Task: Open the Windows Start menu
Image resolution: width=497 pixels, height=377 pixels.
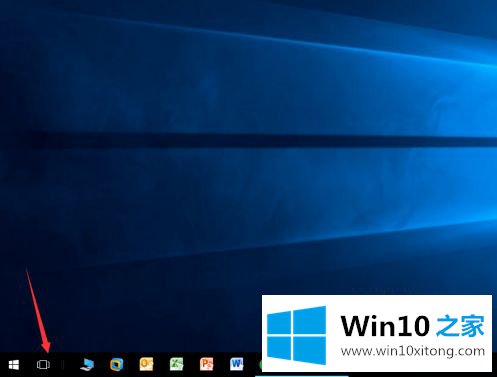Action: [x=14, y=365]
